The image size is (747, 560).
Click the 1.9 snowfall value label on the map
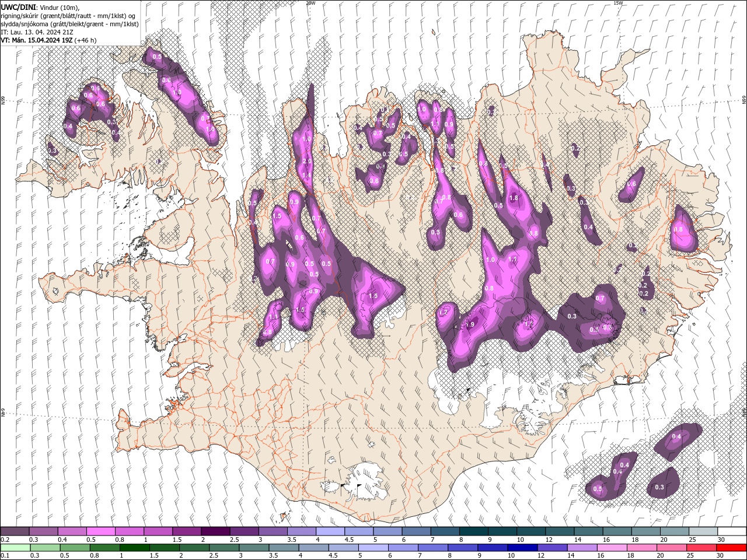(x=470, y=324)
